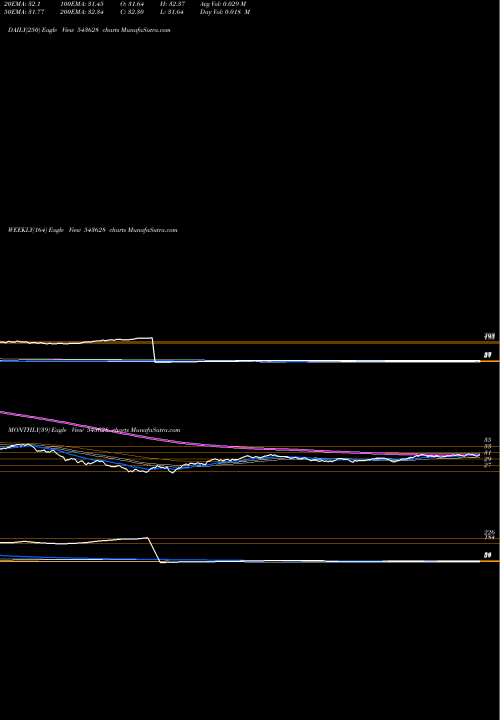Click the Avg Vol text

click(223, 4)
